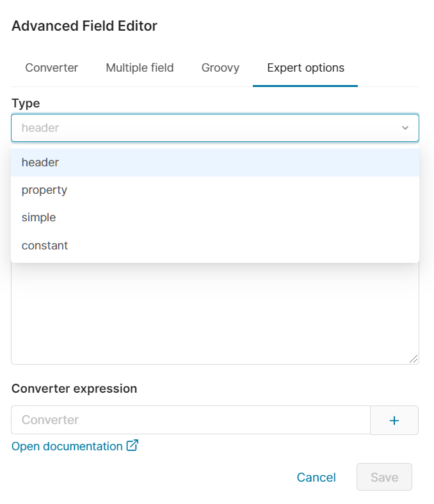Switch to the Converter tab
This screenshot has height=504, width=434.
point(52,68)
